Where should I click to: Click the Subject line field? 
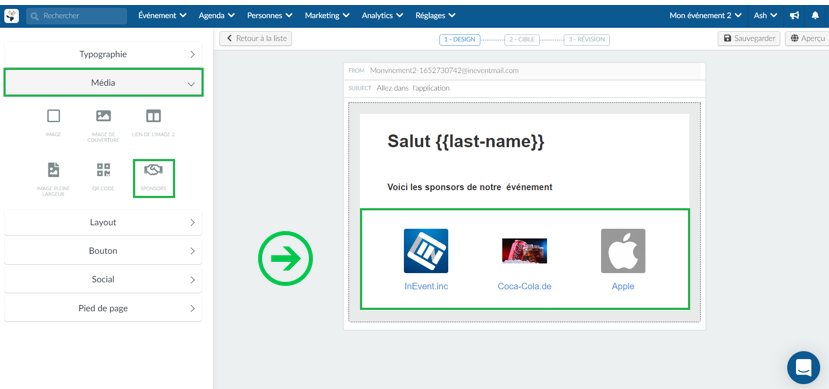(x=524, y=88)
